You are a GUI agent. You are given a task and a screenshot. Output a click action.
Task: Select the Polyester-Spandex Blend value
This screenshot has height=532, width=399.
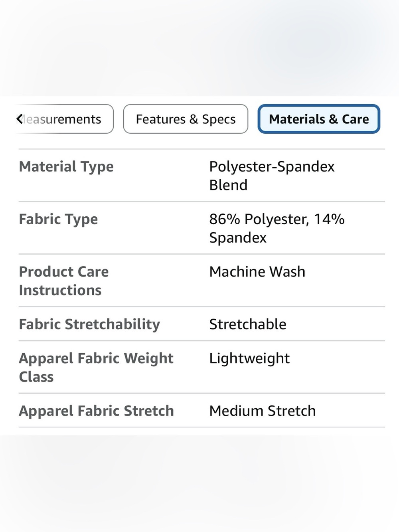click(272, 176)
